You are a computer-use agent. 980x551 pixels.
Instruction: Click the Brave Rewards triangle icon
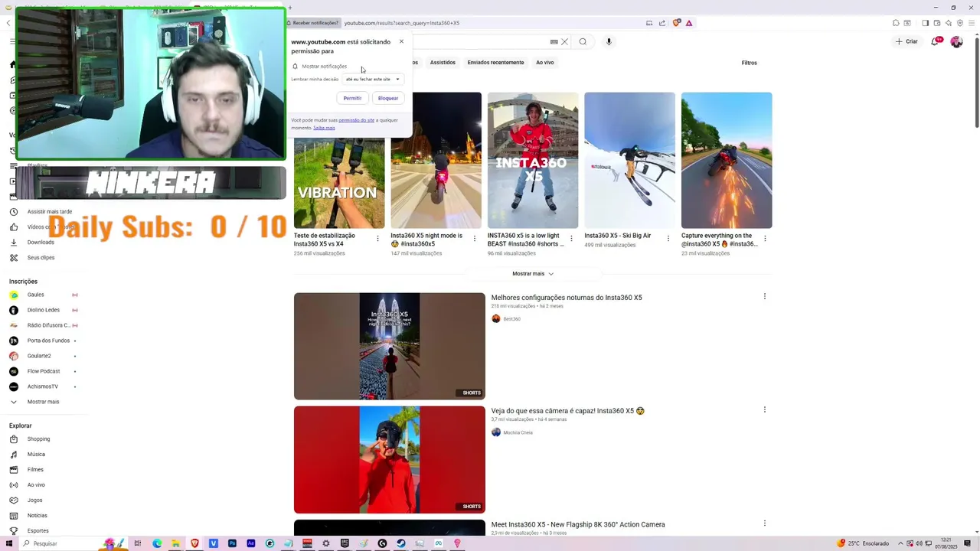click(689, 23)
